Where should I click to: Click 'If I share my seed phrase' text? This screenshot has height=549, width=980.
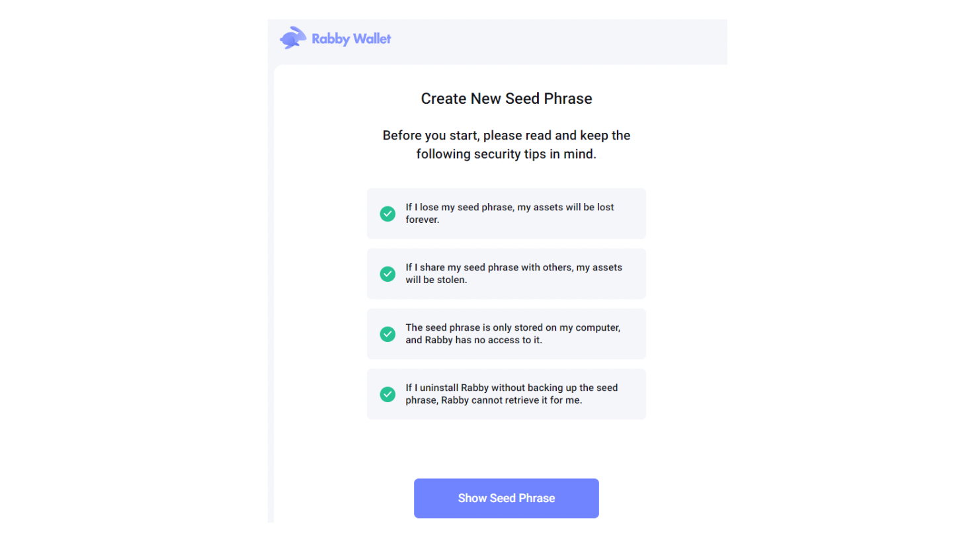[462, 267]
